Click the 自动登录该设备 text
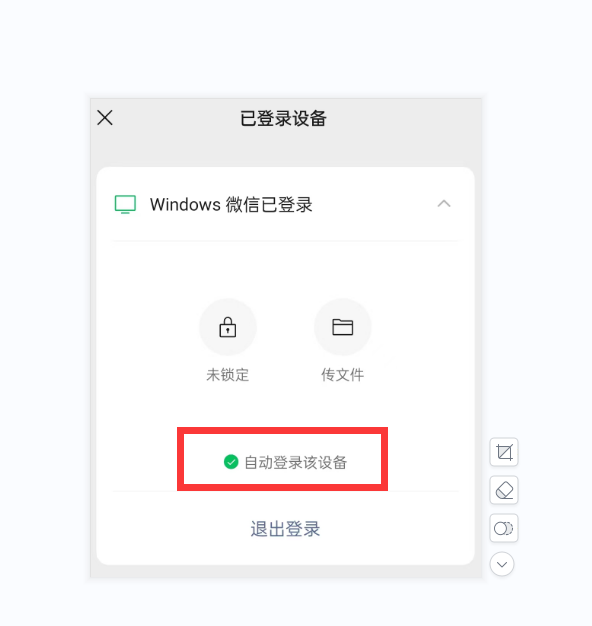Image resolution: width=592 pixels, height=626 pixels. [295, 462]
